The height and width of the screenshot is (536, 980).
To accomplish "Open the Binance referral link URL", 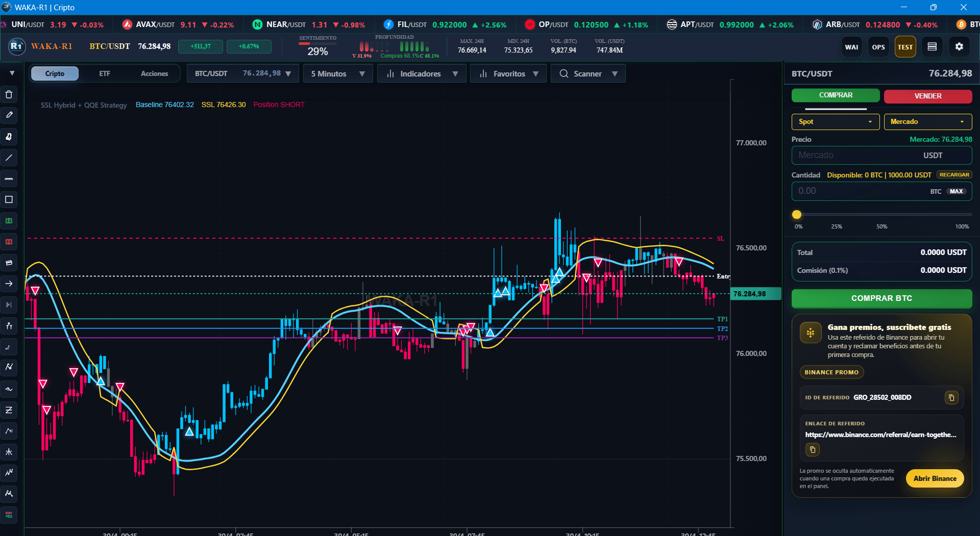I will click(880, 435).
